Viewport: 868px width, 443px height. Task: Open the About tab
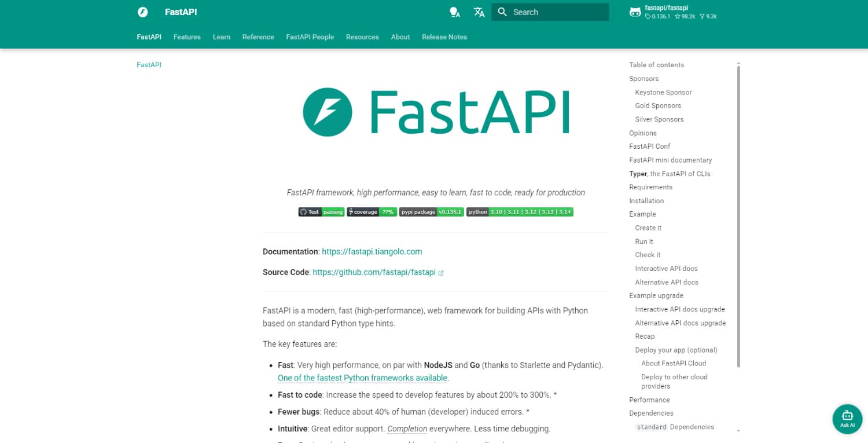(x=400, y=37)
